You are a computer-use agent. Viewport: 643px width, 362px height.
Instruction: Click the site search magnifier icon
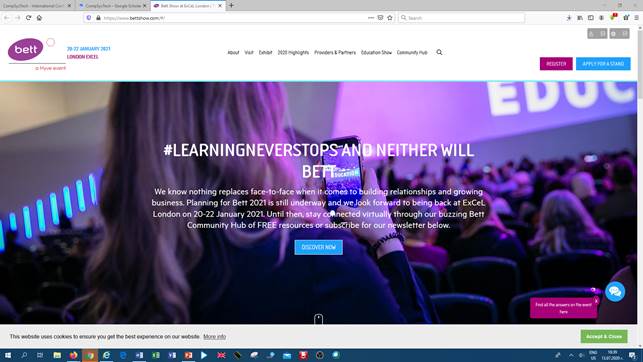[x=439, y=52]
